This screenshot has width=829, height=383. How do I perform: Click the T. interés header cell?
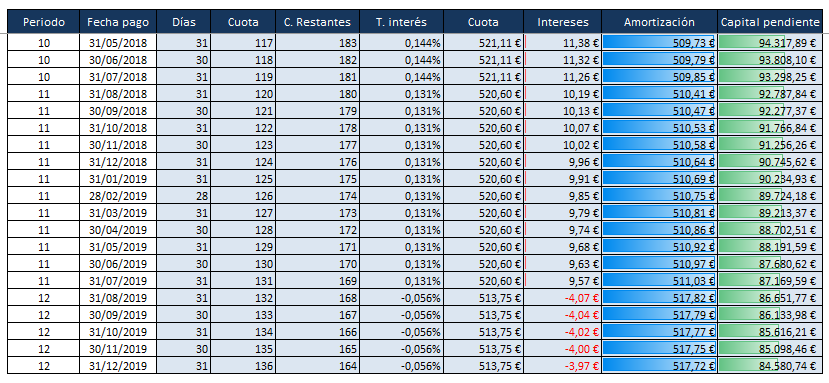[x=401, y=22]
